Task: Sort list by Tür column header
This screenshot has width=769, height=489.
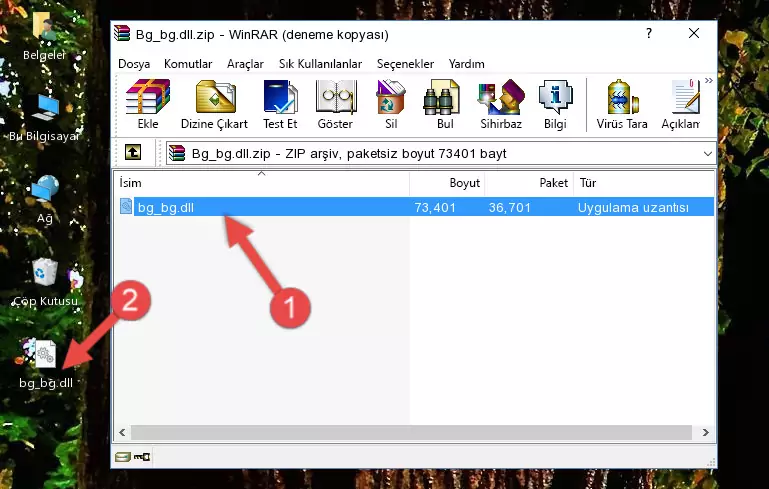Action: pyautogui.click(x=643, y=182)
